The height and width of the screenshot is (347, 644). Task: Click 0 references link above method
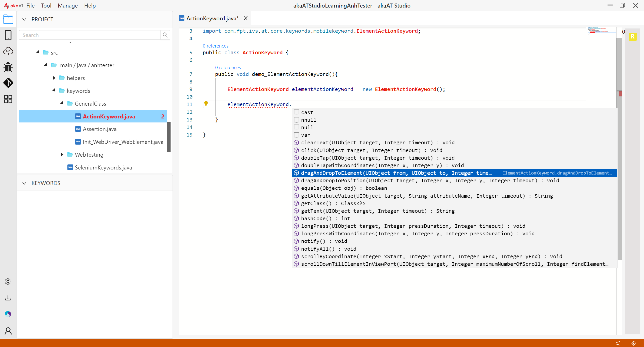click(x=228, y=67)
